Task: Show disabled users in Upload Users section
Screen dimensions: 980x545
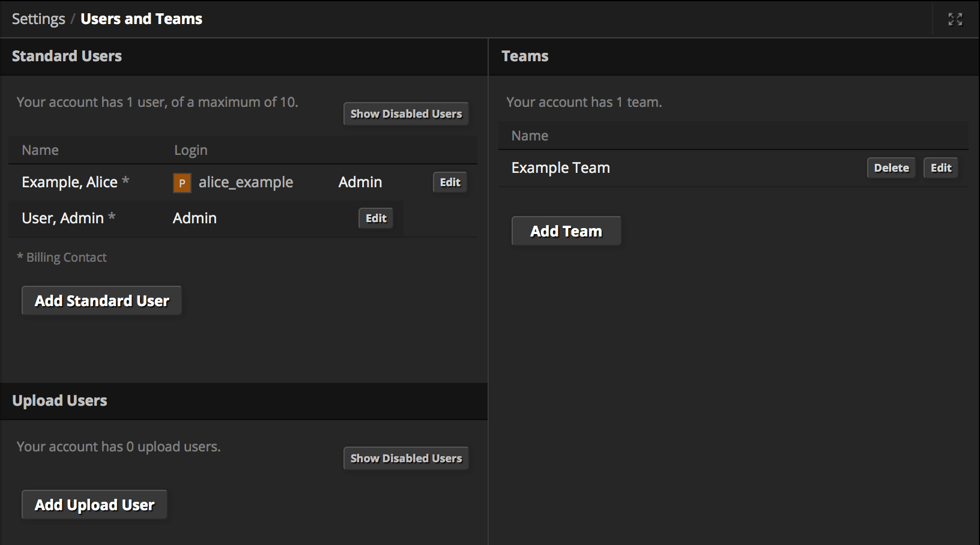Action: click(x=406, y=459)
